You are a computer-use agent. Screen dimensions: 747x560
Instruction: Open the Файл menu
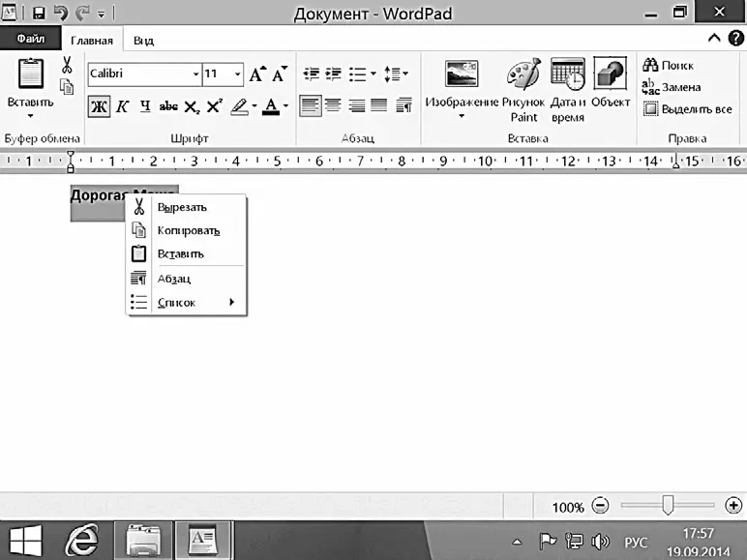pos(31,39)
